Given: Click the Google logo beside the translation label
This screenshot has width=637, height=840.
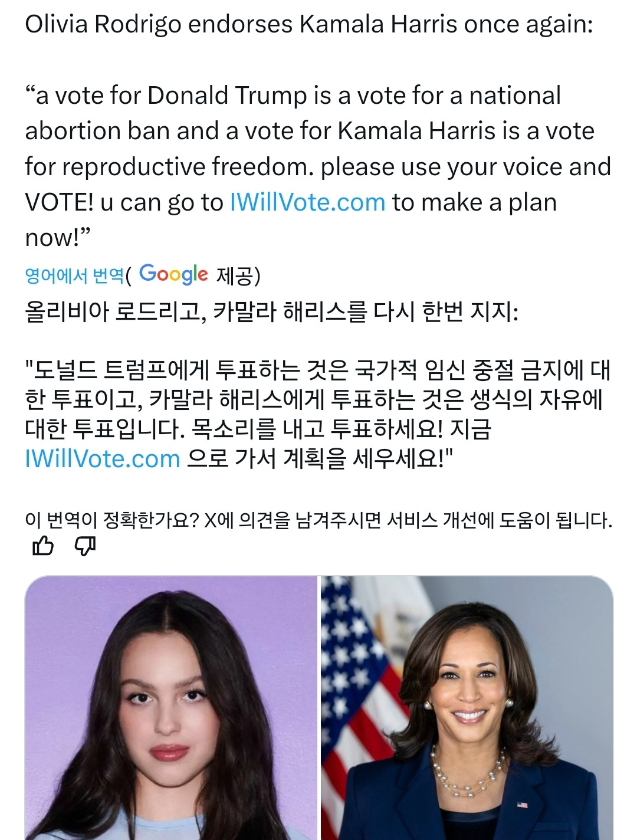Looking at the screenshot, I should pos(173,274).
